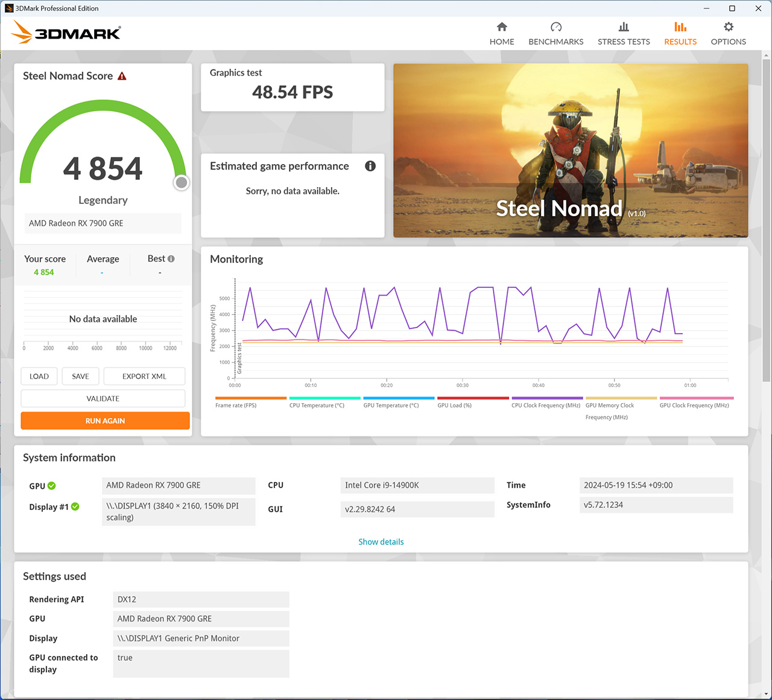Click the green Your score value 4 854
772x700 pixels.
43,272
